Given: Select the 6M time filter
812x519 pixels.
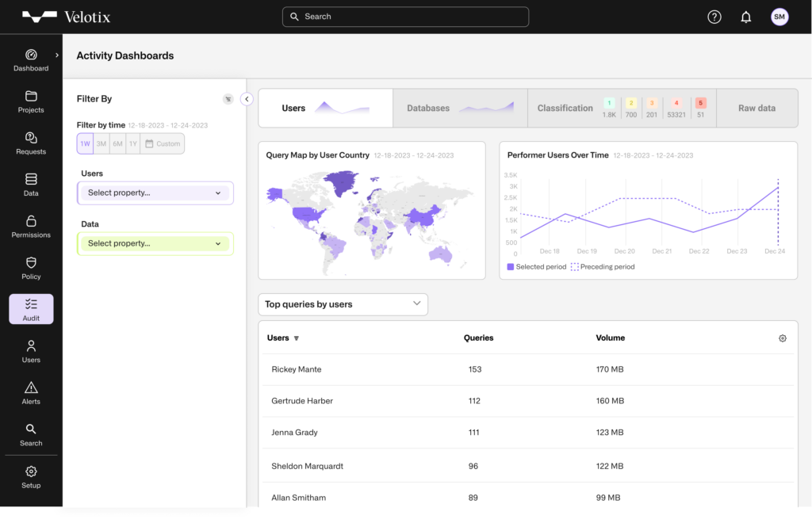Looking at the screenshot, I should tap(117, 144).
